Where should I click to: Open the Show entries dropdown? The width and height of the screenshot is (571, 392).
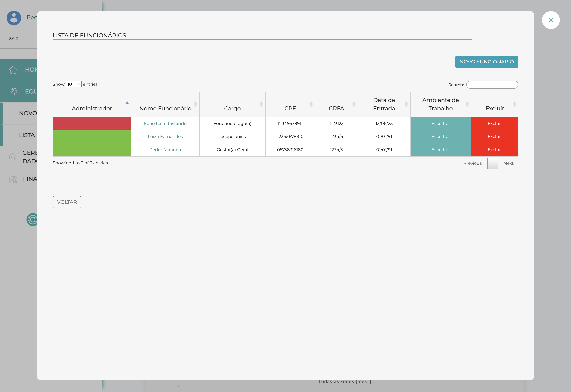tap(73, 84)
